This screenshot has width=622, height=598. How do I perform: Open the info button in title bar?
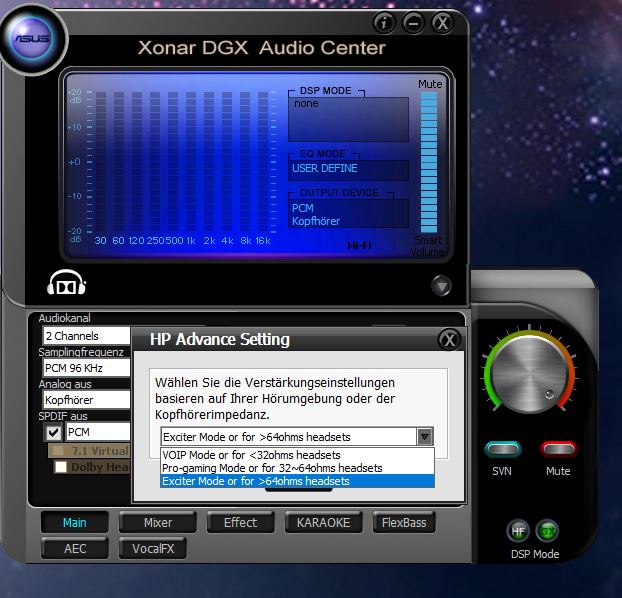(384, 23)
